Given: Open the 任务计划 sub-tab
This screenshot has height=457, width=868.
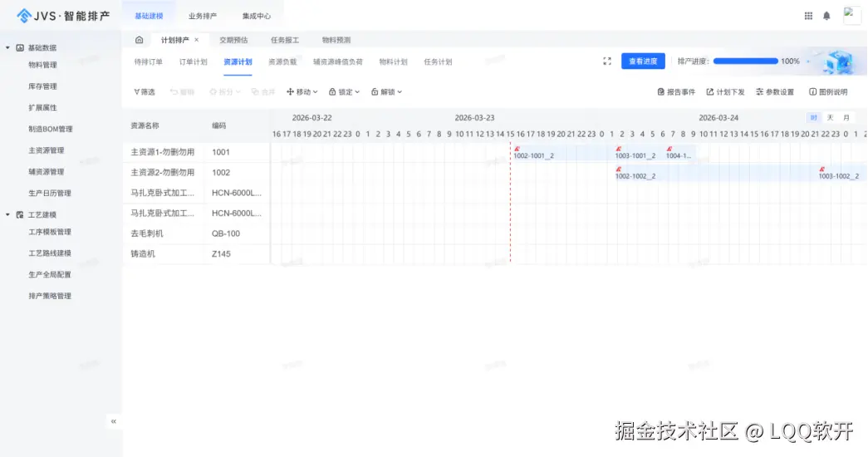Looking at the screenshot, I should 438,62.
